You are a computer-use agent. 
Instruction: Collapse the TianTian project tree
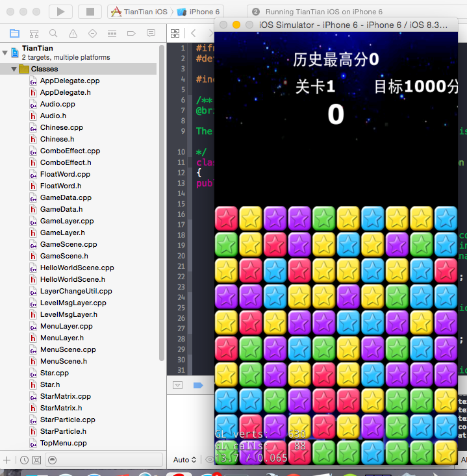pyautogui.click(x=5, y=53)
